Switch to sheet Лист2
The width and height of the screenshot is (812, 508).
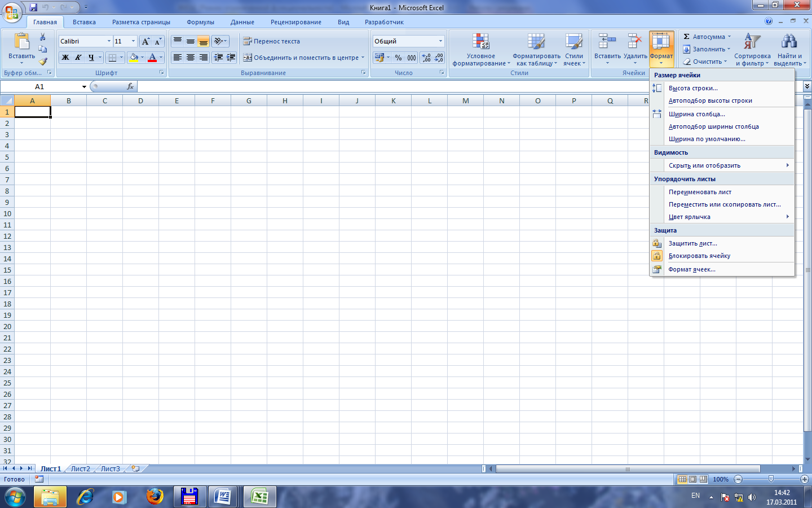80,468
